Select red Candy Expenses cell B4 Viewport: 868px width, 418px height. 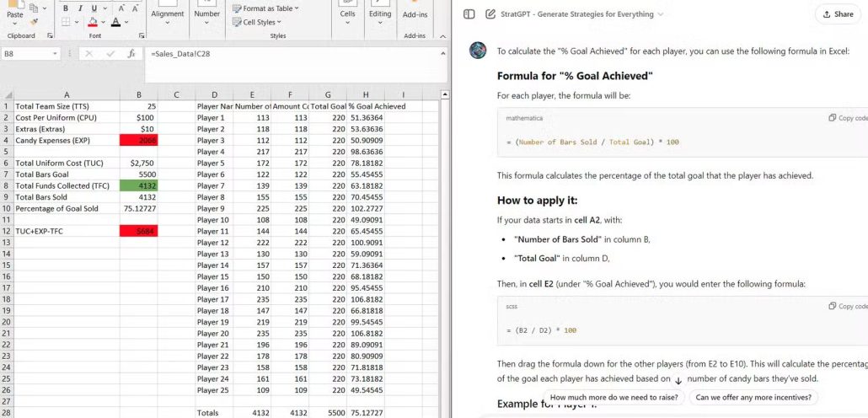(x=138, y=141)
